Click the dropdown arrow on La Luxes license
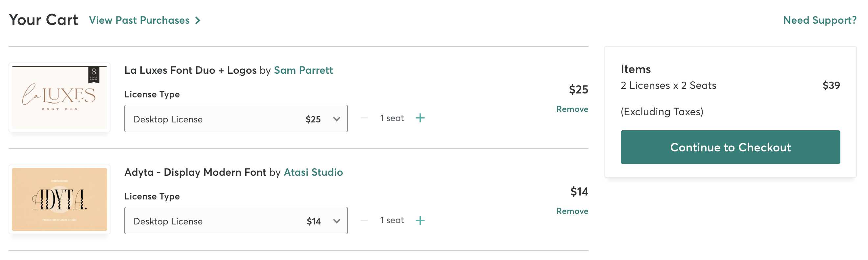Image resolution: width=868 pixels, height=260 pixels. click(x=336, y=119)
